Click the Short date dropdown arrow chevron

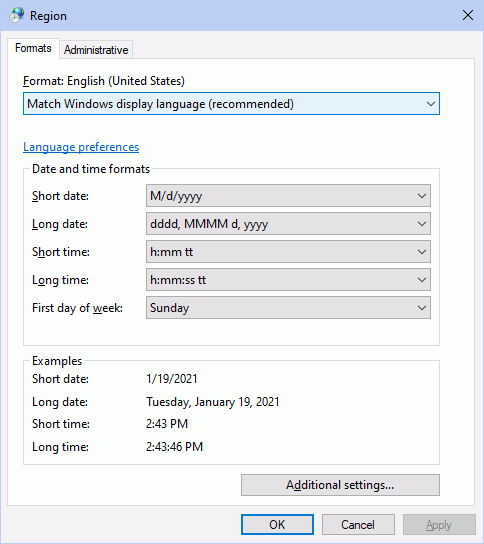click(x=422, y=196)
